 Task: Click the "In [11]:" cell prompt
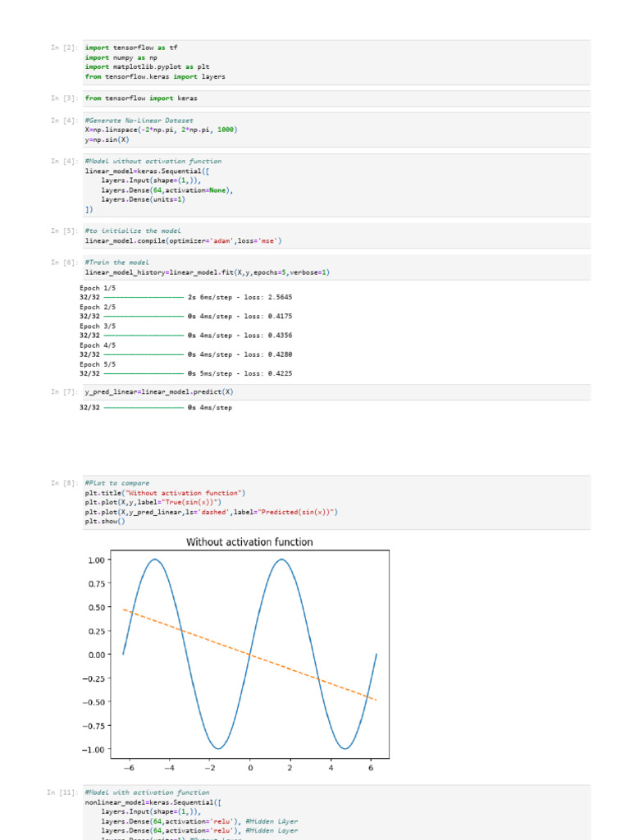62,792
